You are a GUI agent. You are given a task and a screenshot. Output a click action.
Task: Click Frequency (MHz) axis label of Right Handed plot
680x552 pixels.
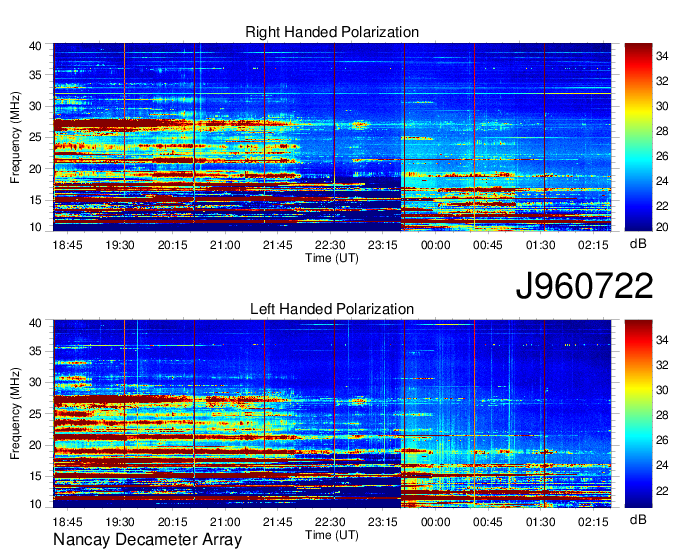[x=15, y=137]
